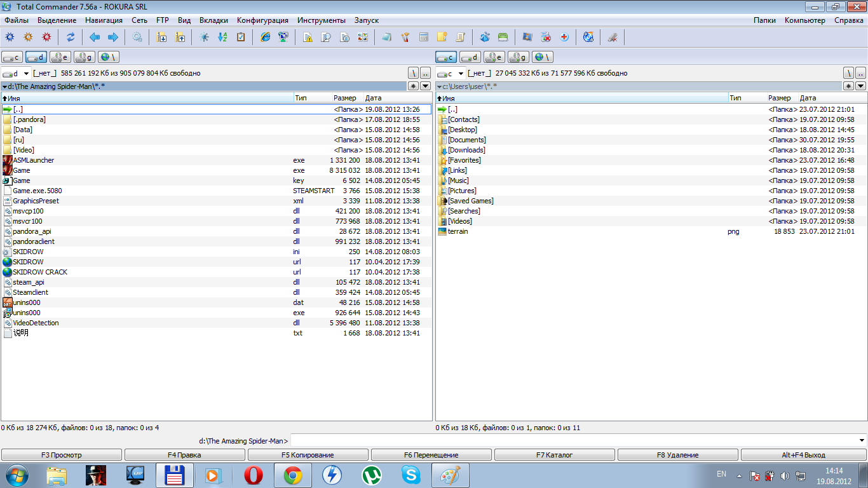Select drive d button in left panel
The width and height of the screenshot is (868, 488).
click(36, 57)
